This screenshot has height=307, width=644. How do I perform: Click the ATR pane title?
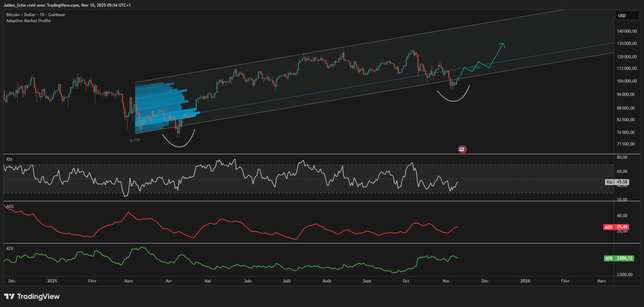click(x=10, y=249)
